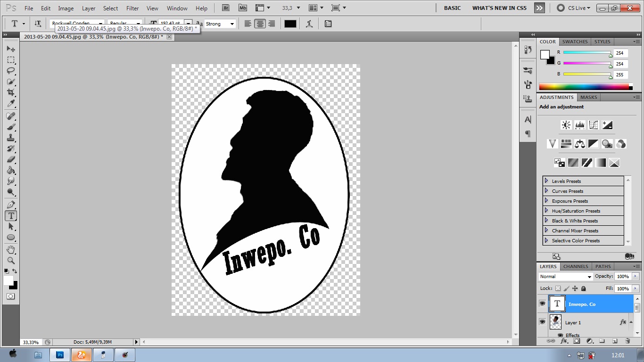Select the Crop tool
The height and width of the screenshot is (362, 644).
tap(11, 93)
